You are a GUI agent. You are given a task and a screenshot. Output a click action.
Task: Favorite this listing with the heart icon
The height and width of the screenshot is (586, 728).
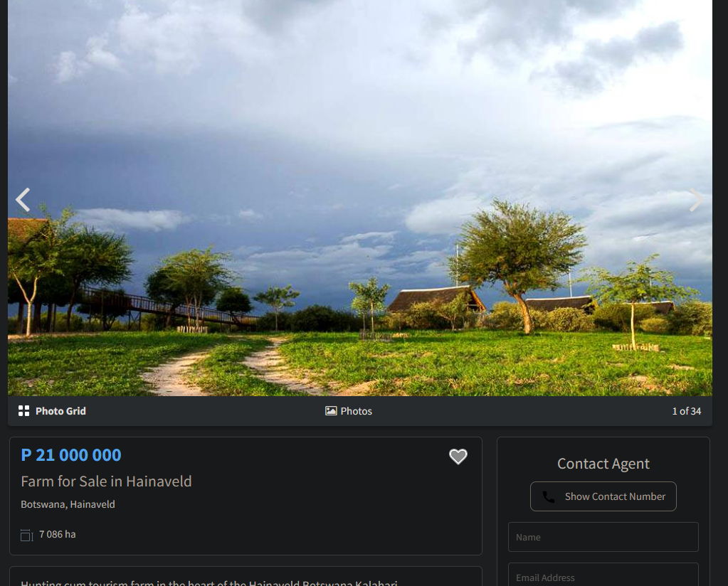pyautogui.click(x=458, y=457)
